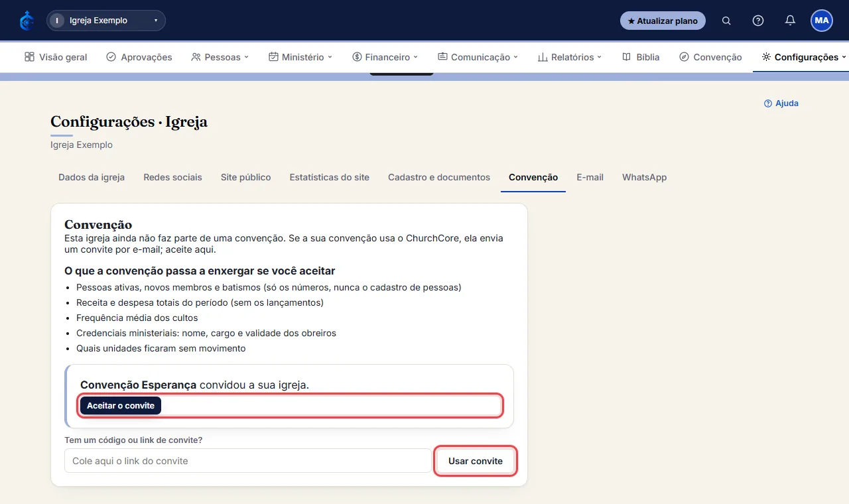Open the MA user avatar menu
This screenshot has width=849, height=504.
coord(822,21)
